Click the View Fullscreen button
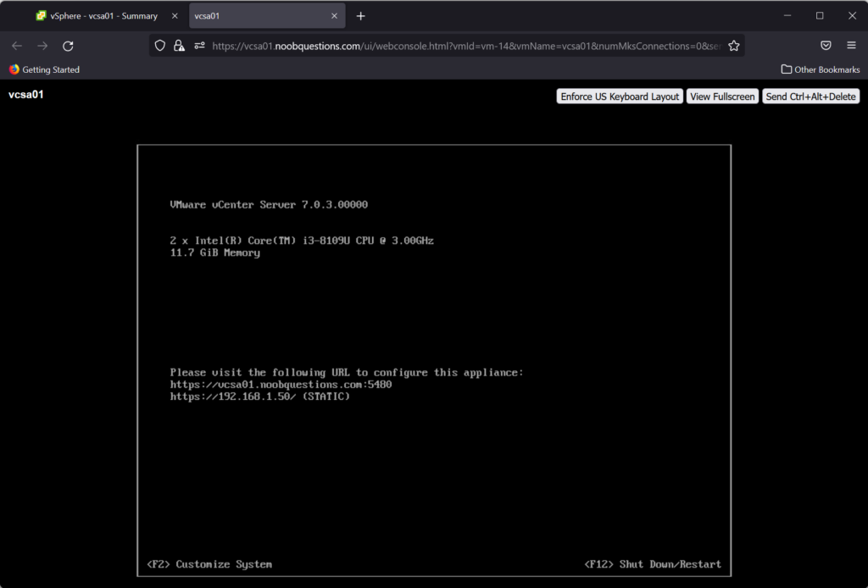This screenshot has height=588, width=868. tap(722, 97)
